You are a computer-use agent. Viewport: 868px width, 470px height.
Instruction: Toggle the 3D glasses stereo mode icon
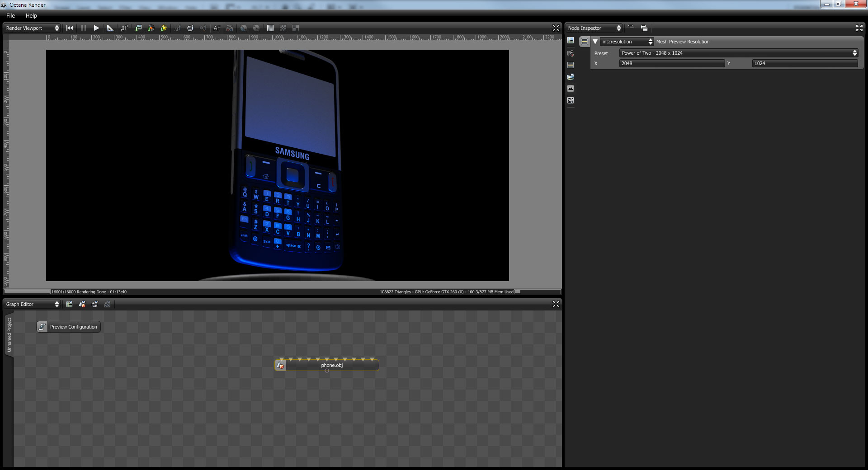point(230,28)
